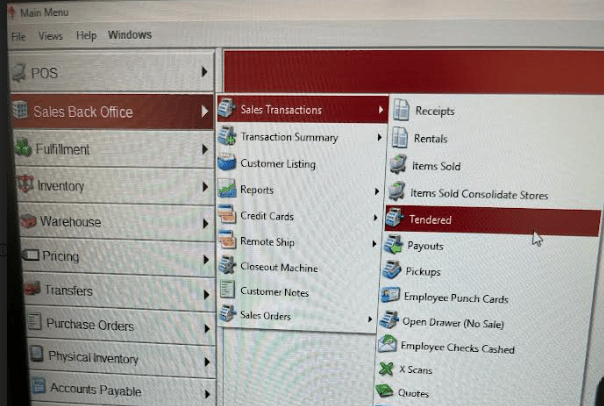Expand the Sales Orders submenu arrow
This screenshot has height=406, width=604.
(x=369, y=319)
